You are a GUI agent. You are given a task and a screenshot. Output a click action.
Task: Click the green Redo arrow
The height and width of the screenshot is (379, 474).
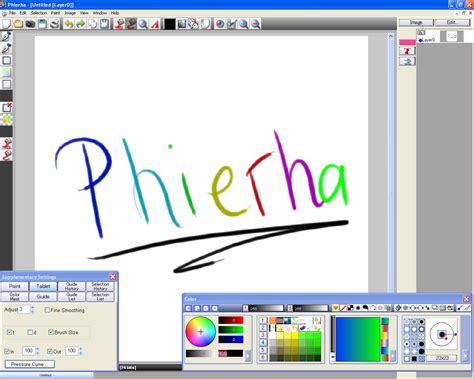coord(81,24)
